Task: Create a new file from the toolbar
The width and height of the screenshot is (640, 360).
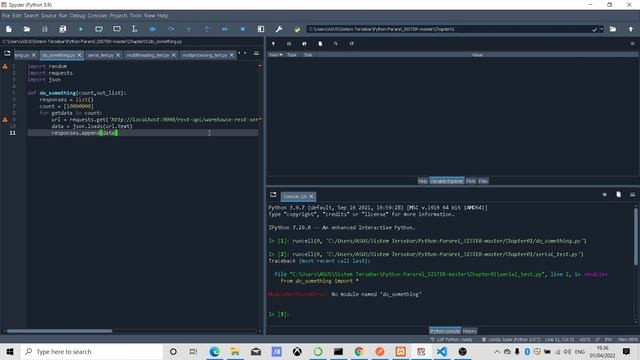Action: [x=9, y=29]
